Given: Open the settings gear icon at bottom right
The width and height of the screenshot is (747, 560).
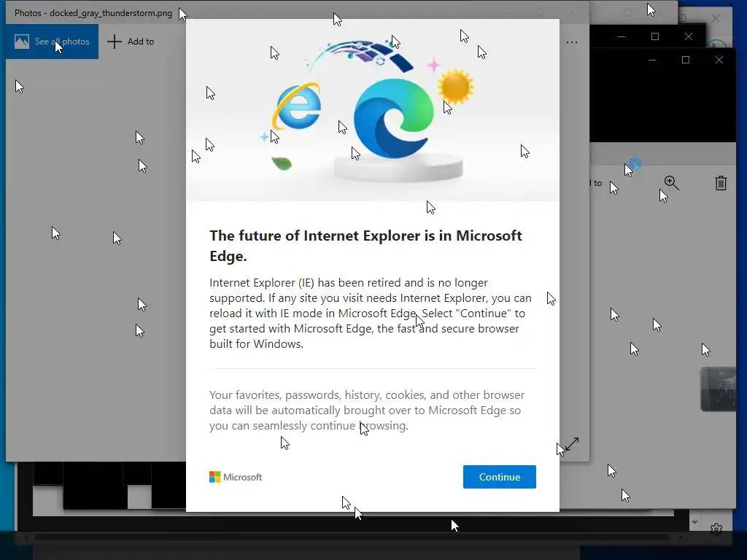Looking at the screenshot, I should (x=716, y=529).
